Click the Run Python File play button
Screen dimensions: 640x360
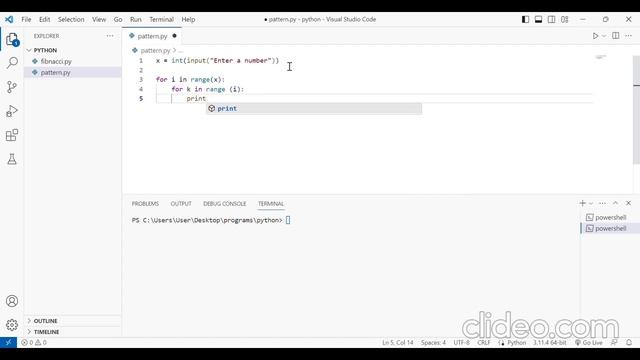[x=595, y=36]
